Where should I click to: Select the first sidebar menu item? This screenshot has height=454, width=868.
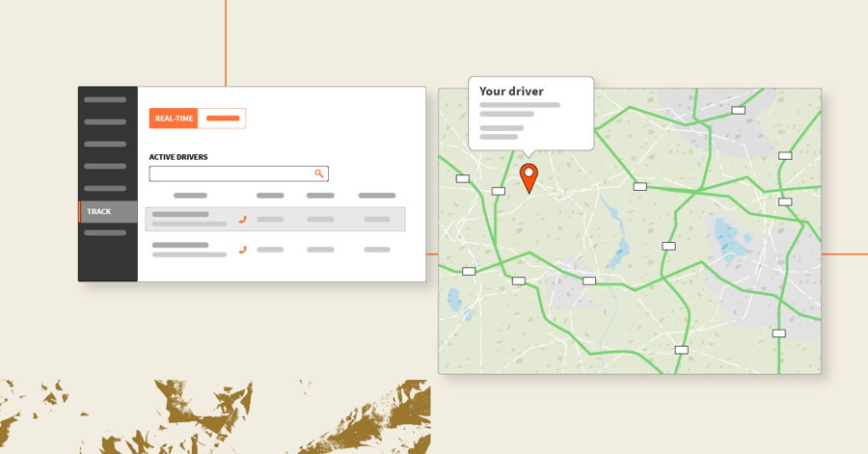point(105,100)
